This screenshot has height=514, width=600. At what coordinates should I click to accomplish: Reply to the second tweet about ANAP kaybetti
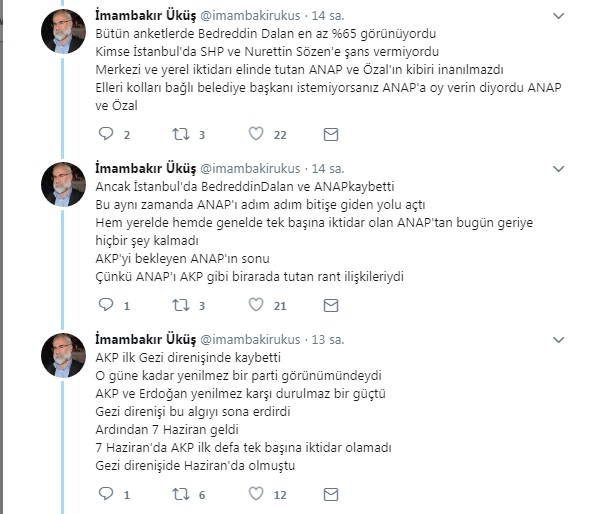[x=108, y=305]
